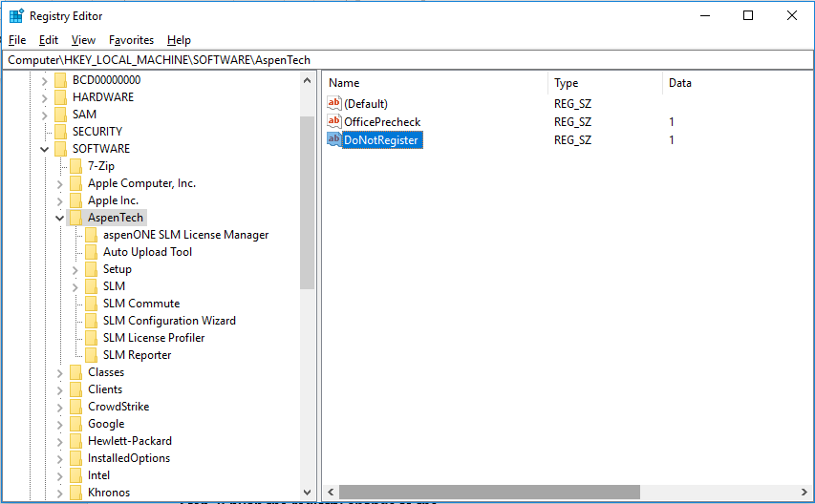Viewport: 815px width, 504px height.
Task: Collapse the SOFTWARE tree node
Action: (x=45, y=149)
